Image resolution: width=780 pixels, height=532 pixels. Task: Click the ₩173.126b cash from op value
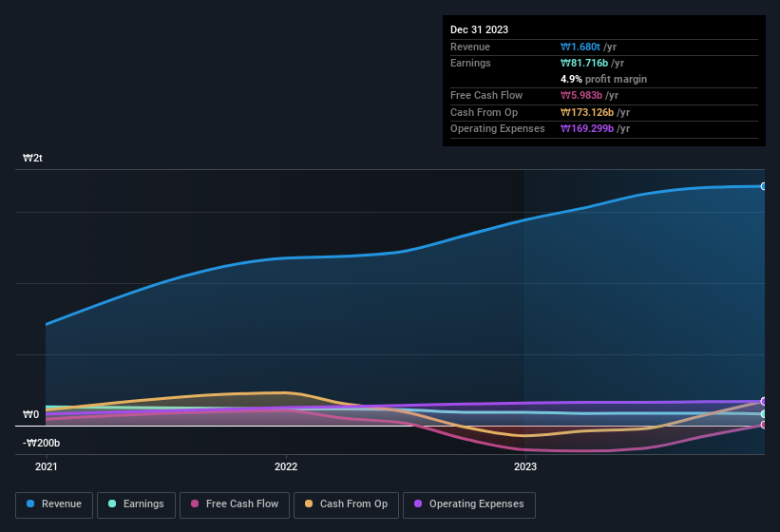pyautogui.click(x=587, y=112)
